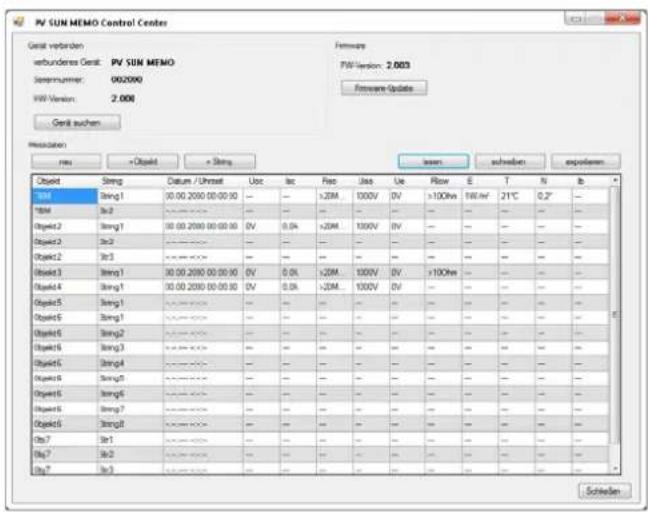This screenshot has height=512, width=648.
Task: Click the neu button above the table
Action: pyautogui.click(x=66, y=162)
